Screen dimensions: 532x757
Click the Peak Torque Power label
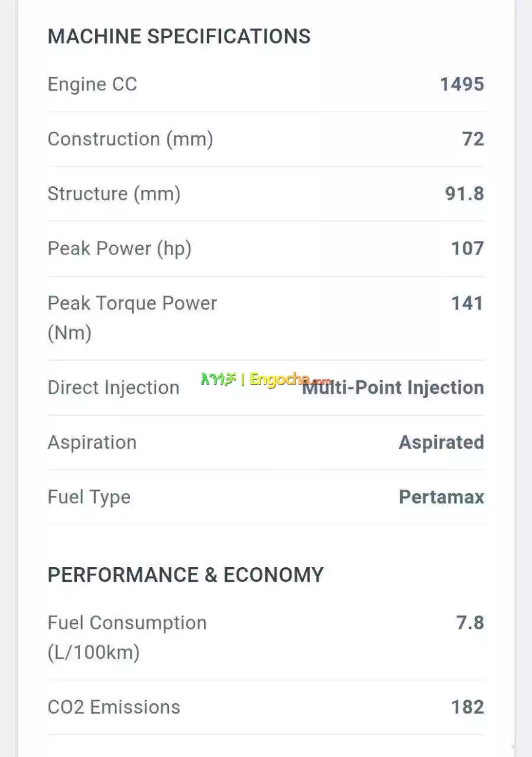[x=132, y=303]
